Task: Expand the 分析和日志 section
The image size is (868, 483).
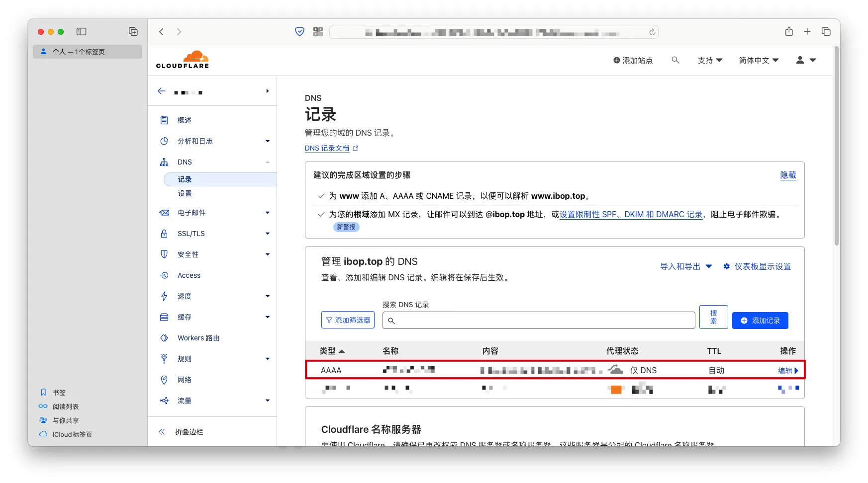Action: coord(215,141)
